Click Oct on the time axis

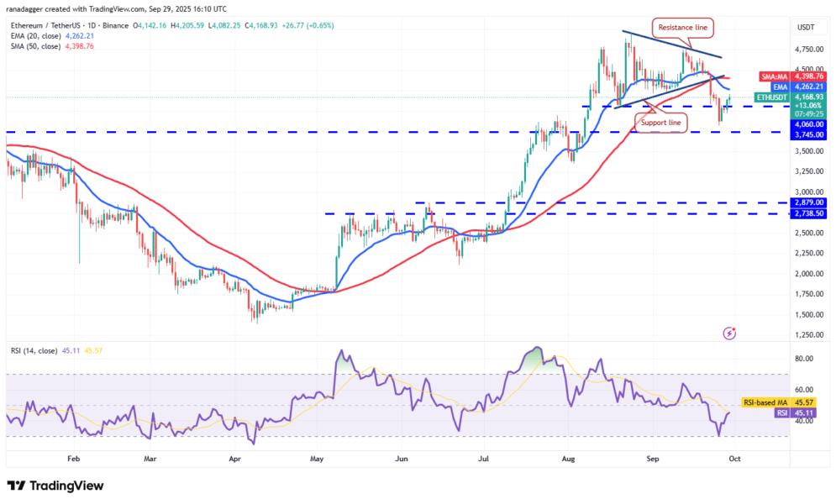click(734, 460)
